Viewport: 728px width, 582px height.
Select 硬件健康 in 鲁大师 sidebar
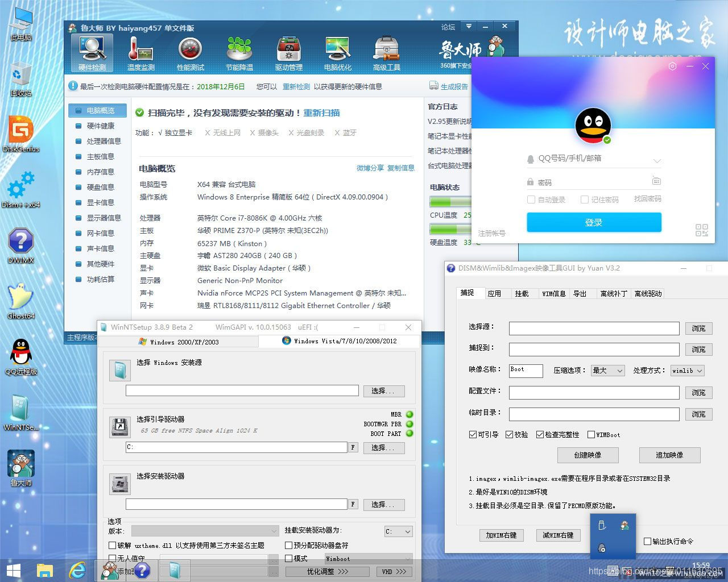(101, 126)
